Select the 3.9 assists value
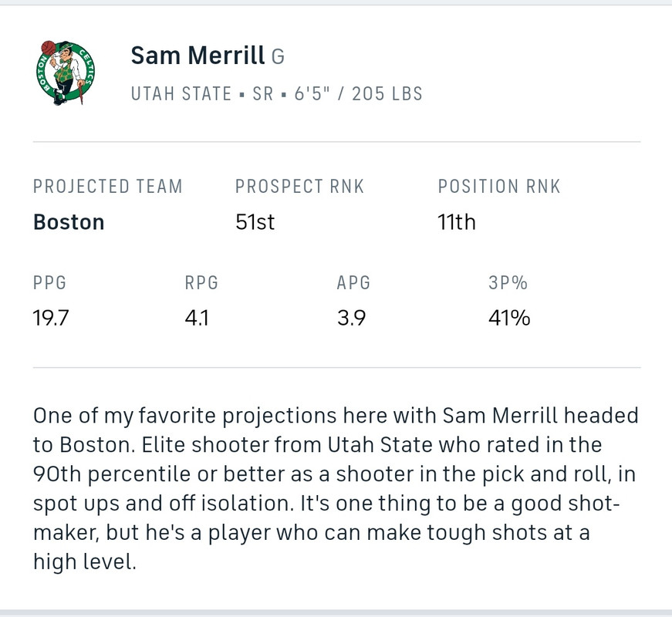Viewport: 672px width, 617px height. click(351, 318)
